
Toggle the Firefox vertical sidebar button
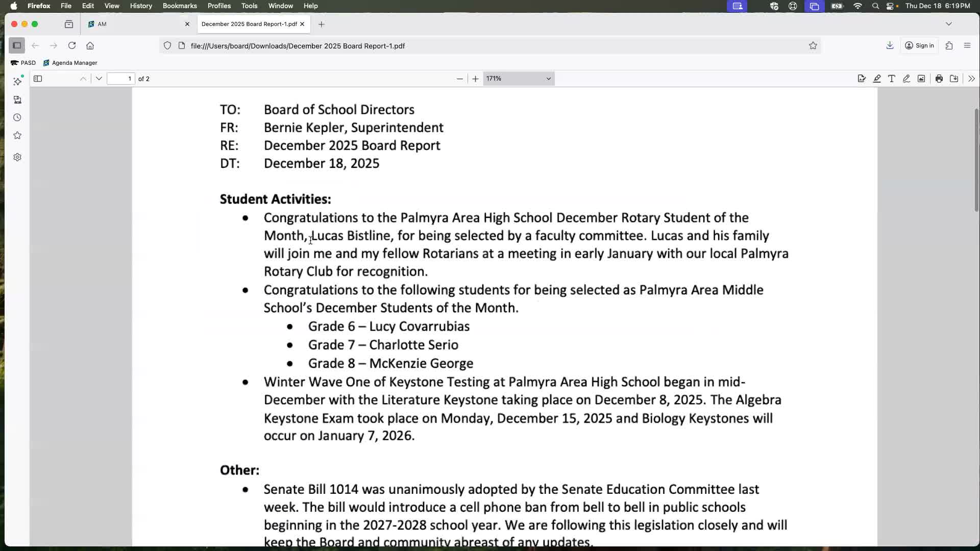pyautogui.click(x=17, y=45)
